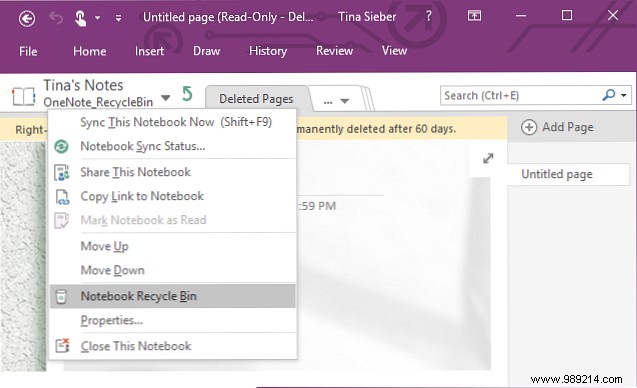This screenshot has height=388, width=637.
Task: Click the green navigate-to-parent arrow icon
Action: pyautogui.click(x=187, y=94)
